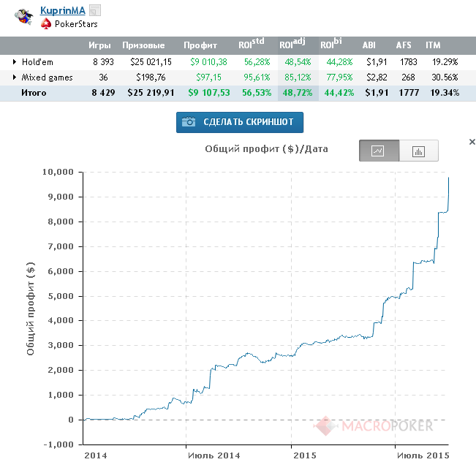Click the Июль 2014 axis label

[213, 455]
